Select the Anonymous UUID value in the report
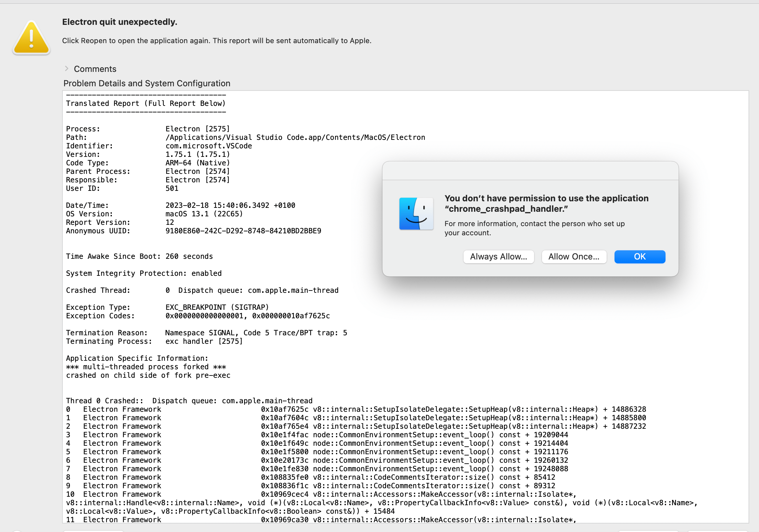 (x=243, y=231)
